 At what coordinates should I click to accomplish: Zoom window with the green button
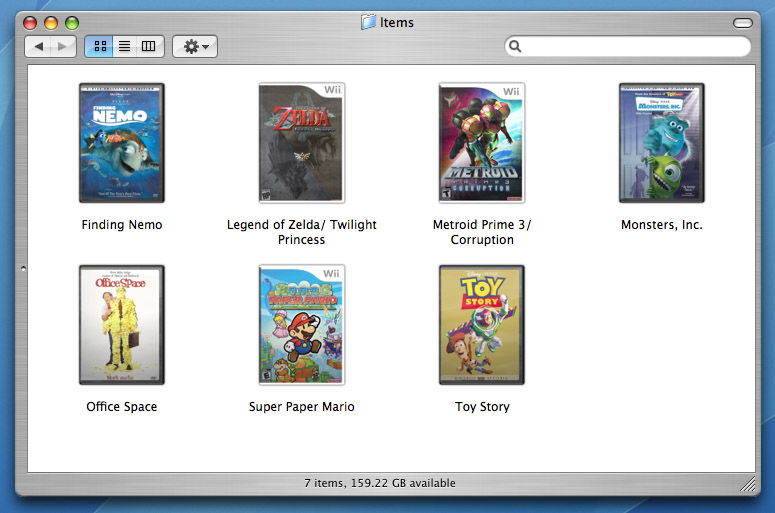click(x=72, y=23)
